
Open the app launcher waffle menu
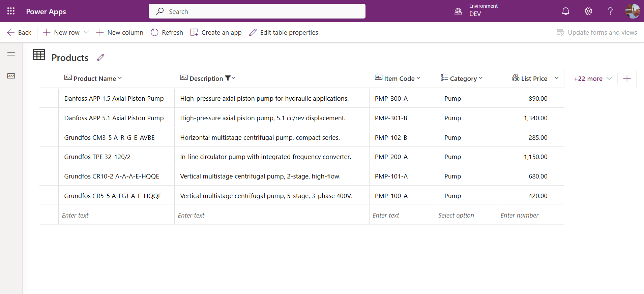tap(11, 11)
